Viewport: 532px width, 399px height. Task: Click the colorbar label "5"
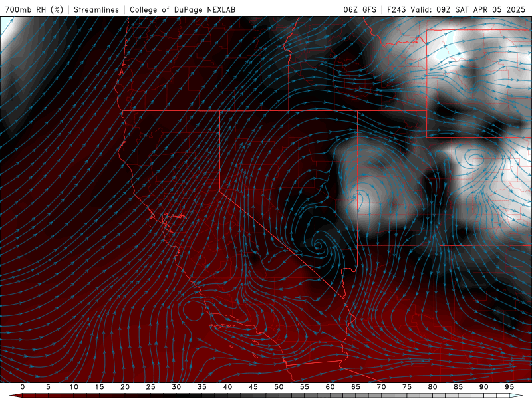click(x=48, y=387)
